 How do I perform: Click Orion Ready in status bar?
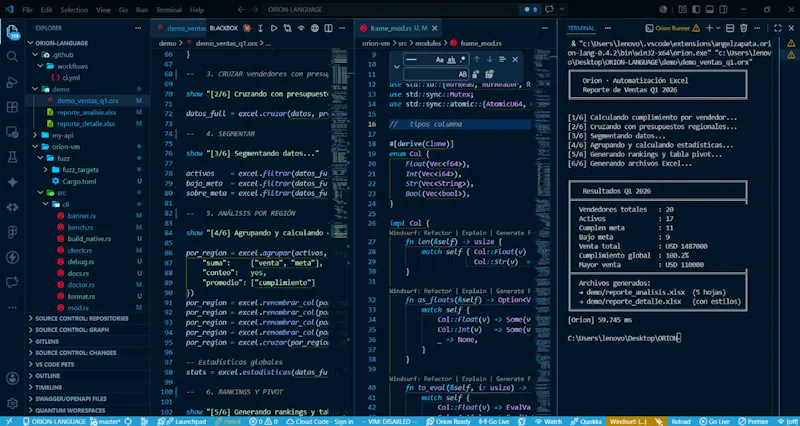pos(446,421)
